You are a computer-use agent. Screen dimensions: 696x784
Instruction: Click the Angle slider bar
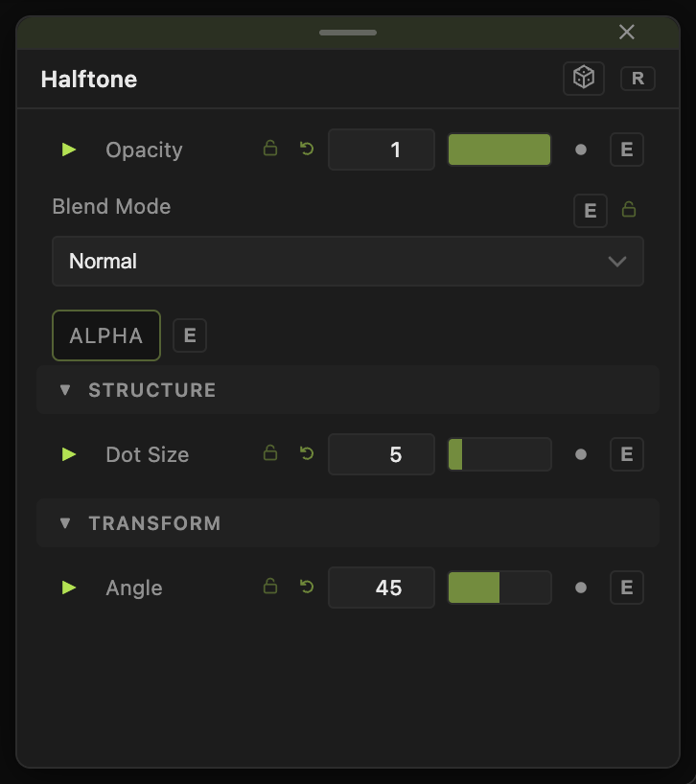pos(499,588)
